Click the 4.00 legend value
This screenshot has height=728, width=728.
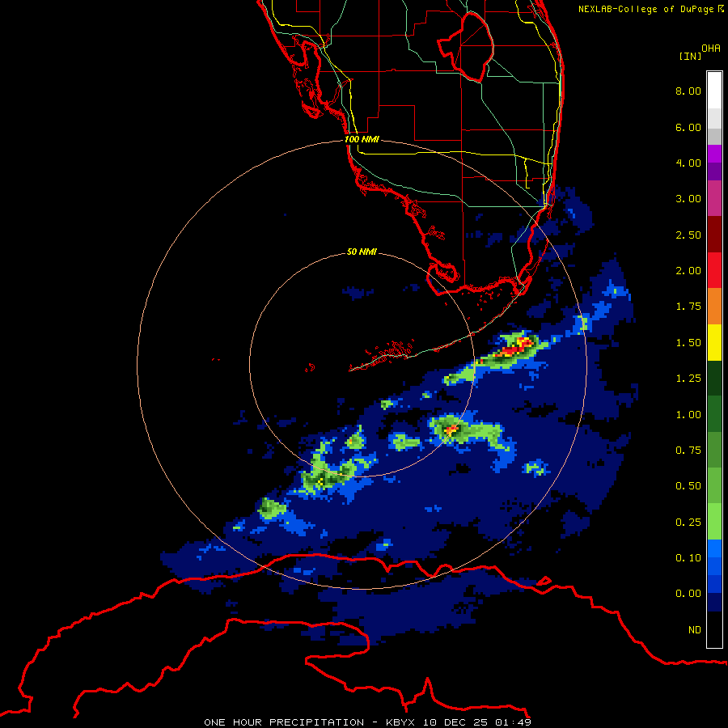point(688,163)
